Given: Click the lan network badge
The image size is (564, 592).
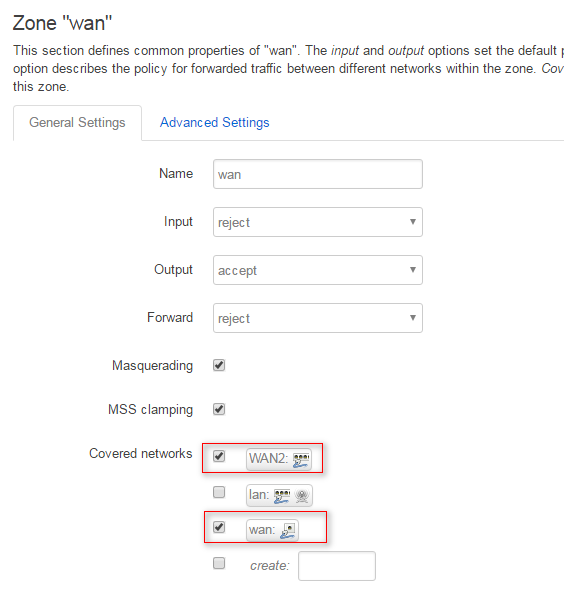Looking at the screenshot, I should tap(279, 495).
